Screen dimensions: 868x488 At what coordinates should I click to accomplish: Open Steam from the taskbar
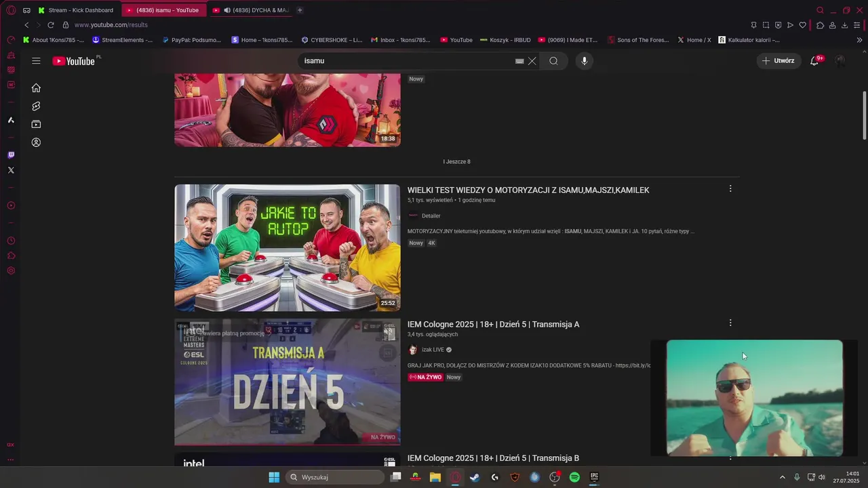pos(475,477)
